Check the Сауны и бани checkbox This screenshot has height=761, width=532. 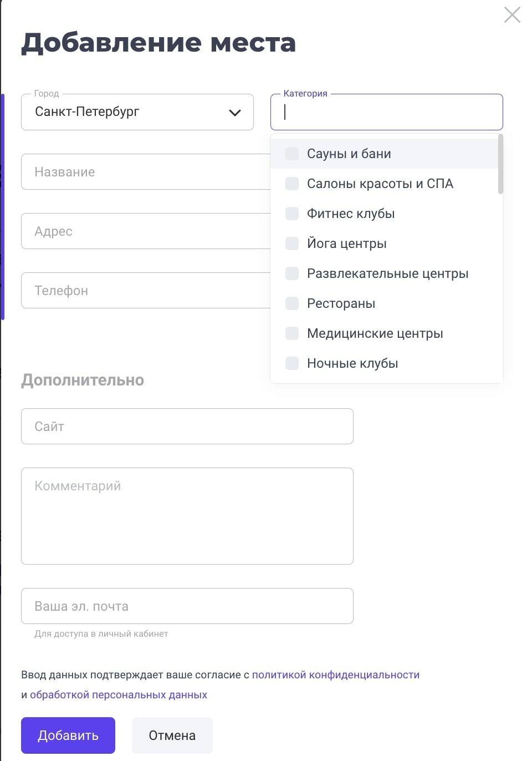point(292,154)
